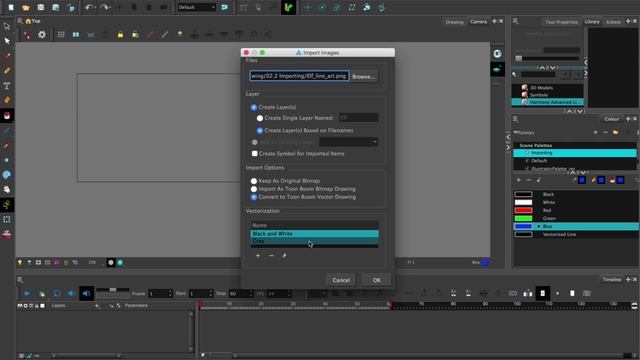This screenshot has width=640, height=360.
Task: Select Create Layer(s) Based on Filenames
Action: pos(260,131)
